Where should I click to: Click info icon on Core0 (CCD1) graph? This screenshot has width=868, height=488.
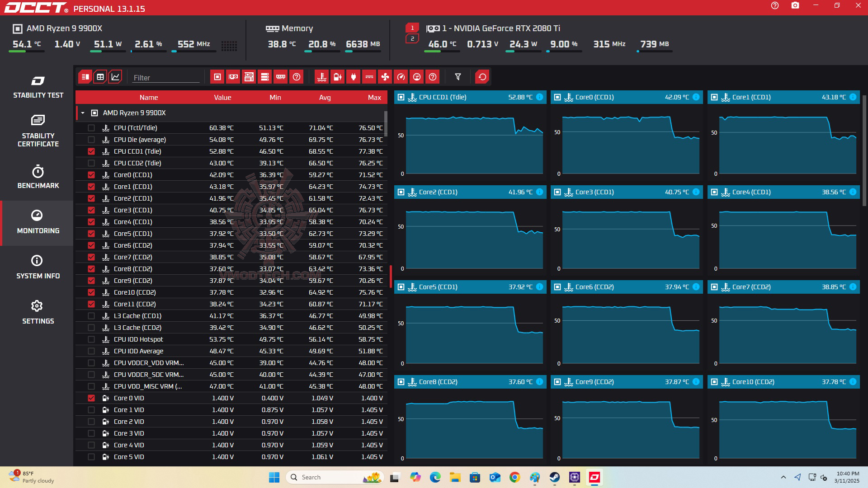pos(696,97)
